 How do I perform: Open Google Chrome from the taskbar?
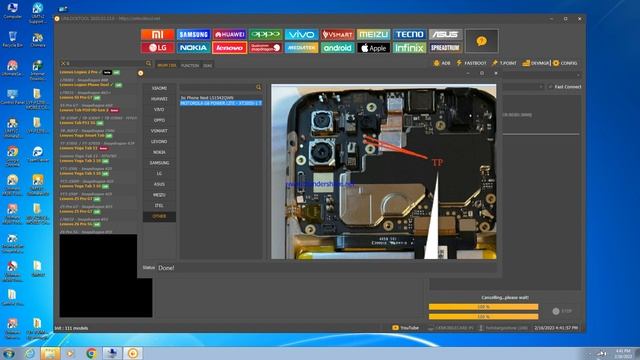tap(91, 353)
